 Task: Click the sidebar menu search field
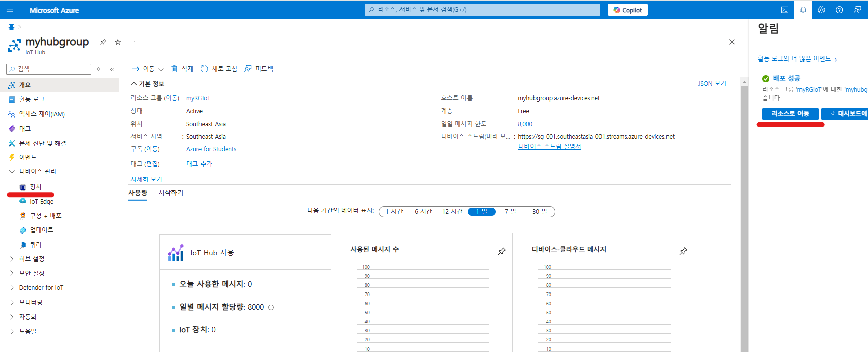[x=49, y=69]
